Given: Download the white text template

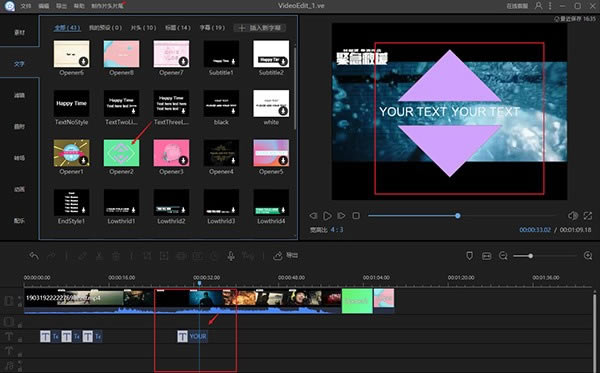Looking at the screenshot, I should [x=283, y=111].
